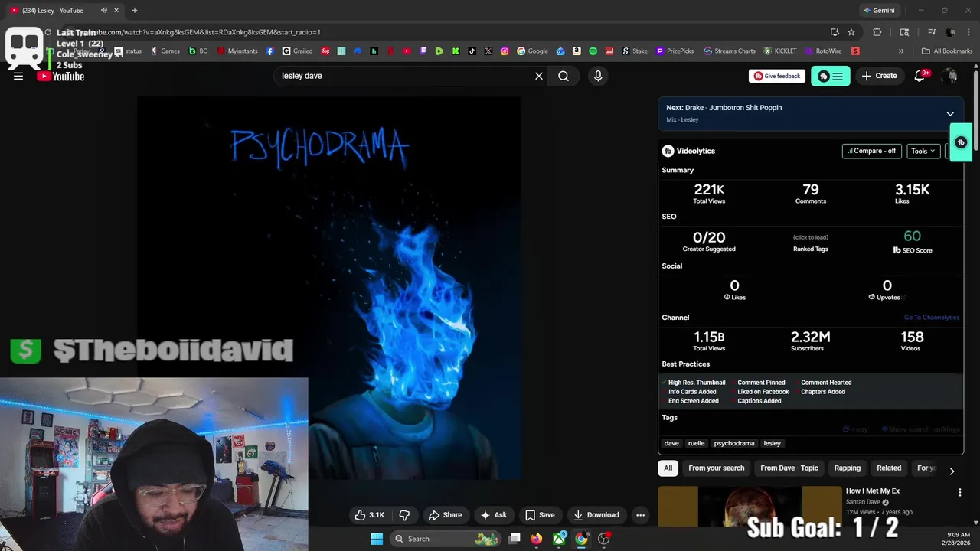Toggle Videolytics Compare - off button
Screen dimensions: 980x551
point(872,151)
